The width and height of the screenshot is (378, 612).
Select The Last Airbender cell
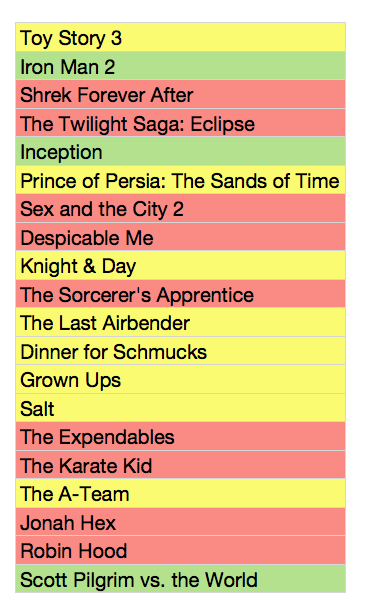180,322
